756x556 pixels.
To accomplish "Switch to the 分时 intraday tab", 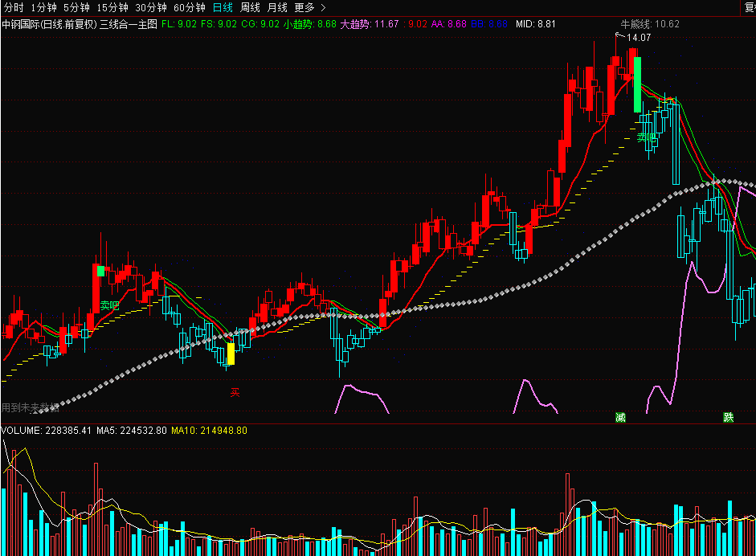I will coord(14,8).
